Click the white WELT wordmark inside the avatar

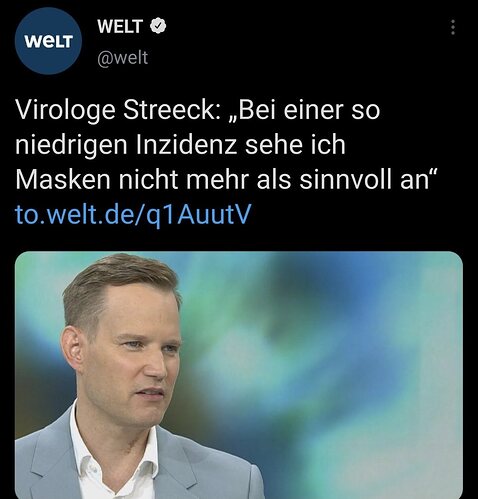click(48, 41)
